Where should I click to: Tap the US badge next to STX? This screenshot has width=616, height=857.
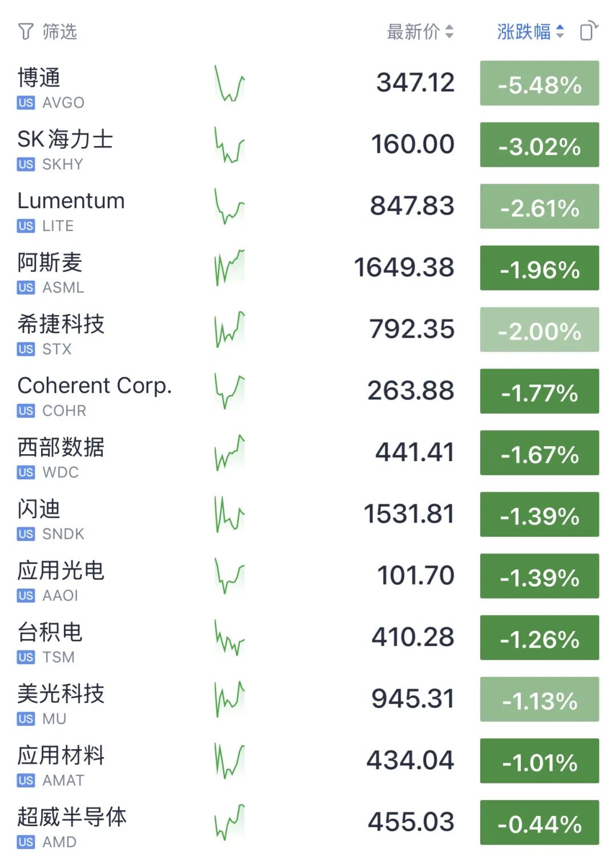(26, 349)
